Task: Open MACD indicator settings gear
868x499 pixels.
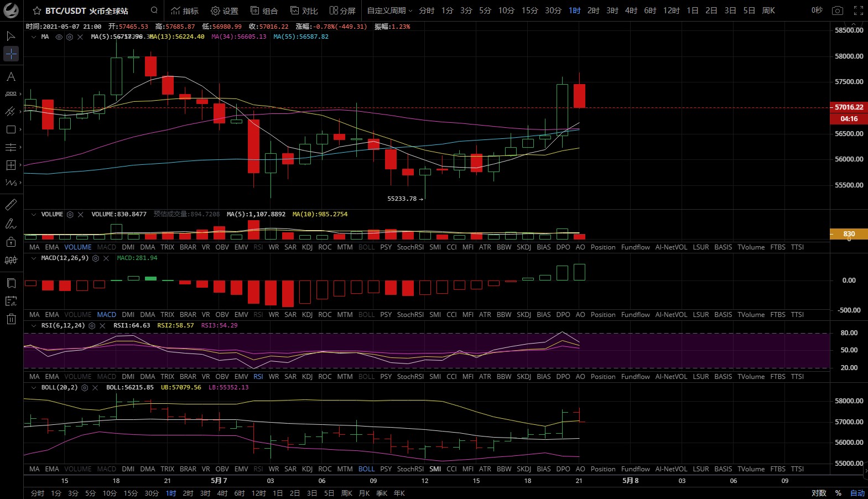Action: (x=96, y=258)
